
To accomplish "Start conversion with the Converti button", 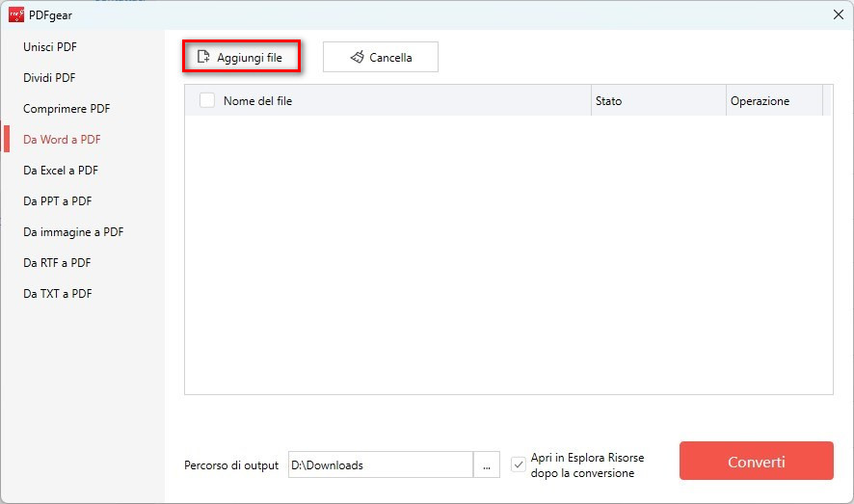I will coord(756,461).
